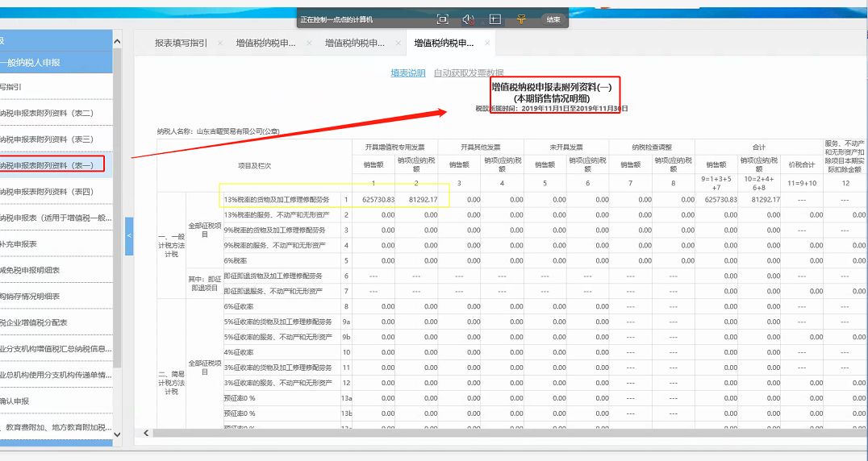The width and height of the screenshot is (868, 461).
Task: Close the active 增值税纳税申报 tab
Action: [x=487, y=44]
